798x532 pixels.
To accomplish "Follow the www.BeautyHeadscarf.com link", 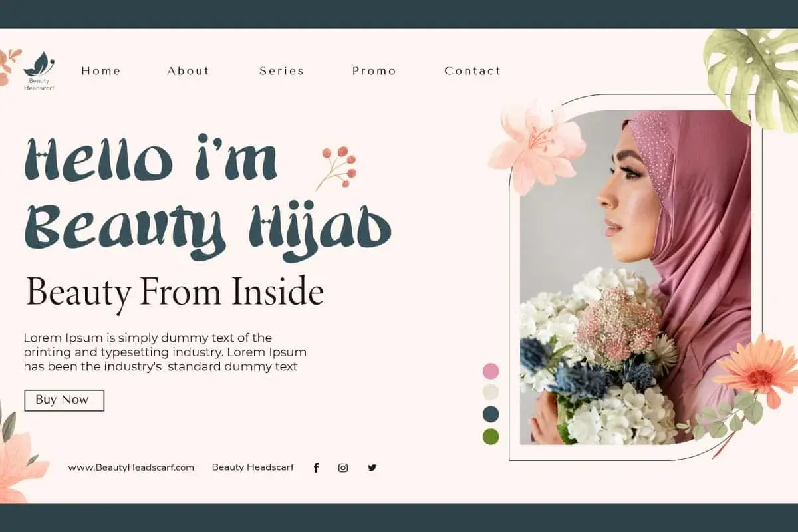I will (x=131, y=467).
